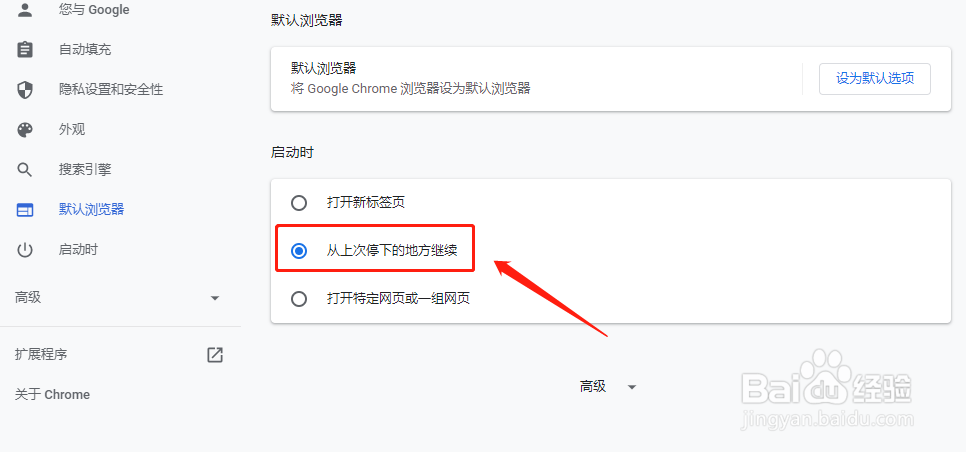
Task: Click the external link icon beside 扩展程序
Action: click(x=214, y=355)
